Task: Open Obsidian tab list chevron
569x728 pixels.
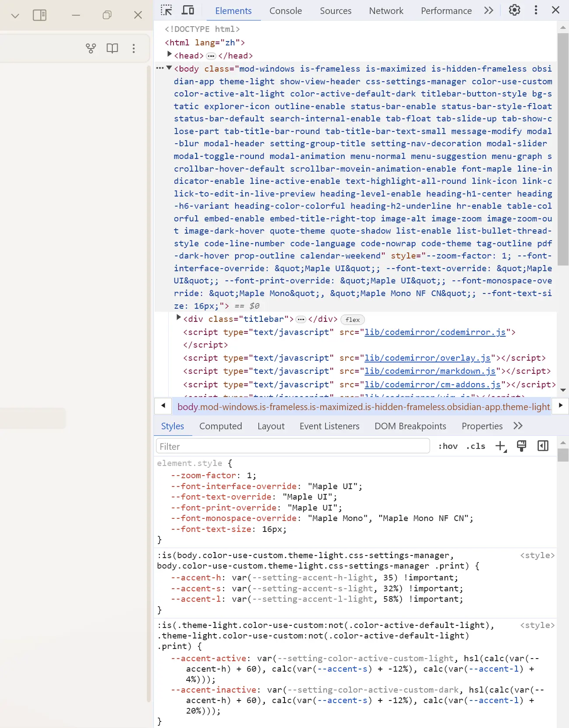Action: 15,16
